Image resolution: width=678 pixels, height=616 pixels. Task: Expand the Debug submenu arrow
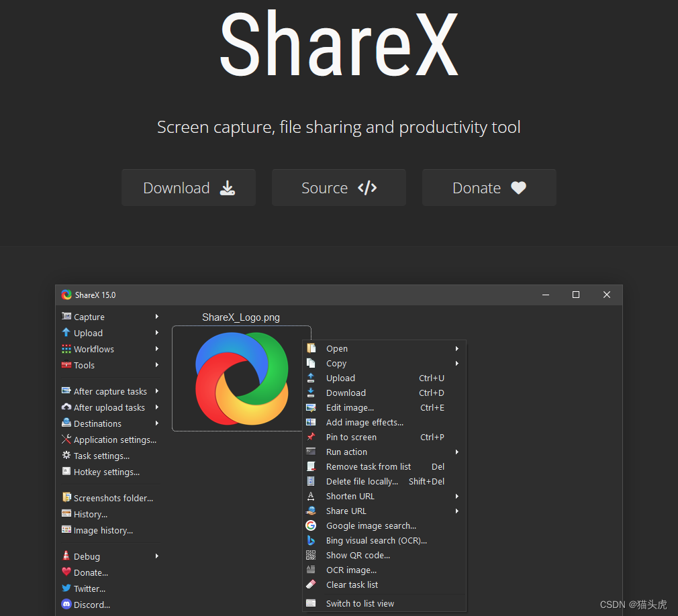(157, 556)
